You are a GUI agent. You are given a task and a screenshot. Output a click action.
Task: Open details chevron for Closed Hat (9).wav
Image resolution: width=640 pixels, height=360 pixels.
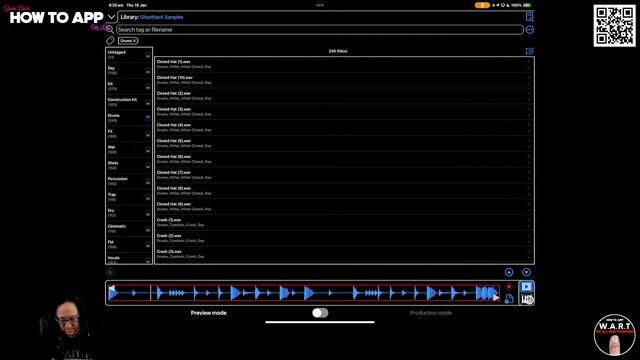tap(529, 207)
